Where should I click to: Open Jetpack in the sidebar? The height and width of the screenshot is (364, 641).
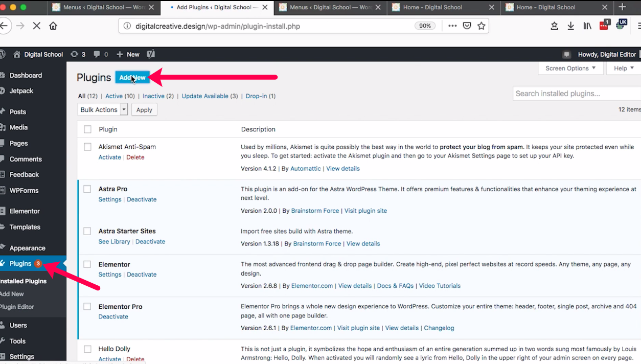pos(21,91)
